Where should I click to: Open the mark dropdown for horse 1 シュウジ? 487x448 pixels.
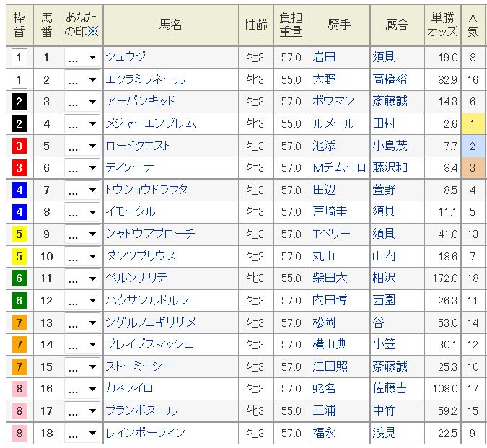tap(82, 58)
